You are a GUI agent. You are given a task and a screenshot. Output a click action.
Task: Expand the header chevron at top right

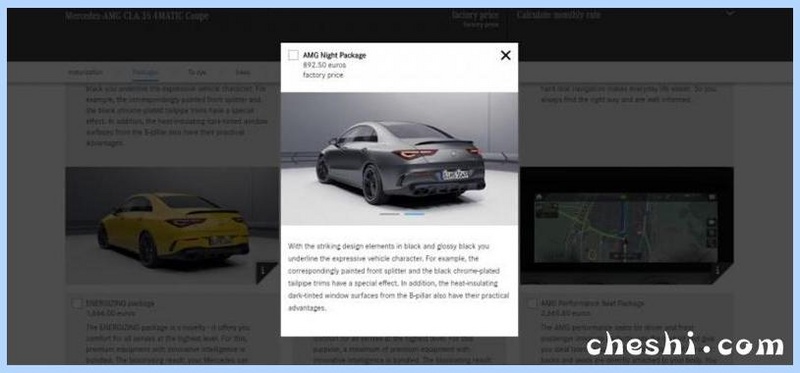coord(731,14)
